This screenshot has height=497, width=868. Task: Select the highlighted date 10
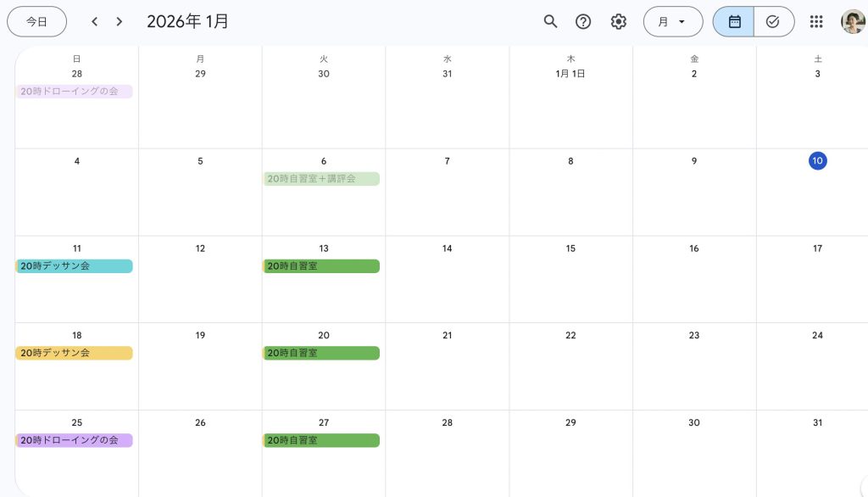click(x=817, y=161)
